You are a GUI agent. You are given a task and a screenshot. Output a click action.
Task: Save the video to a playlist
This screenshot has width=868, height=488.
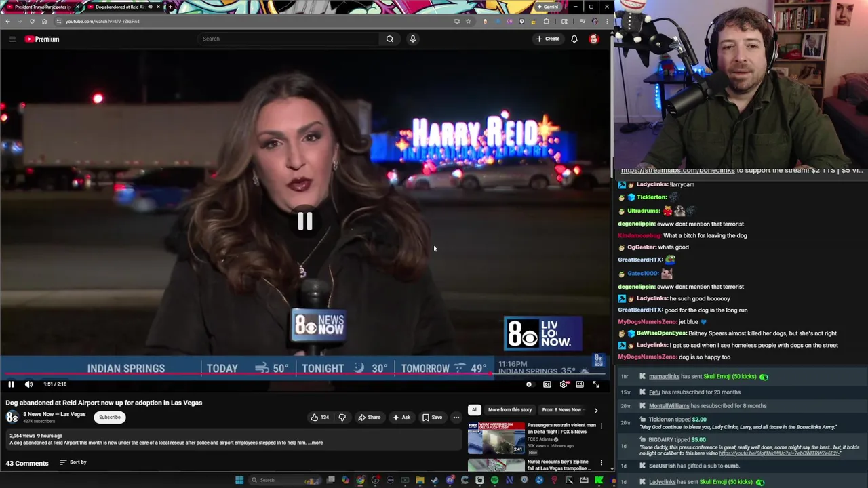point(432,418)
